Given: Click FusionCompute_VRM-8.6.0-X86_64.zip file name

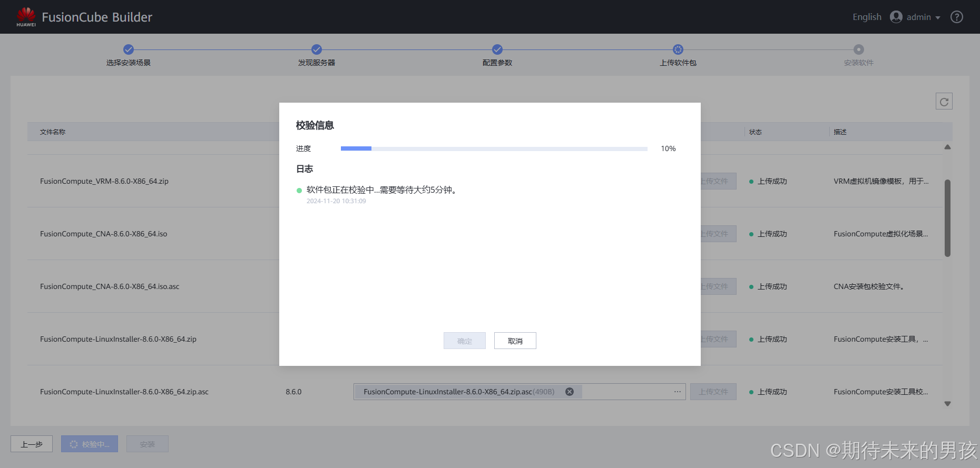Looking at the screenshot, I should point(104,181).
